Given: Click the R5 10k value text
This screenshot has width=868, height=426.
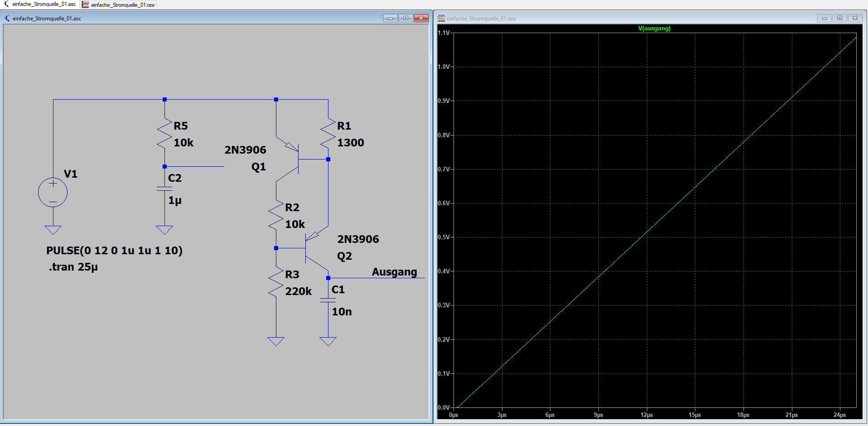Looking at the screenshot, I should tap(183, 143).
